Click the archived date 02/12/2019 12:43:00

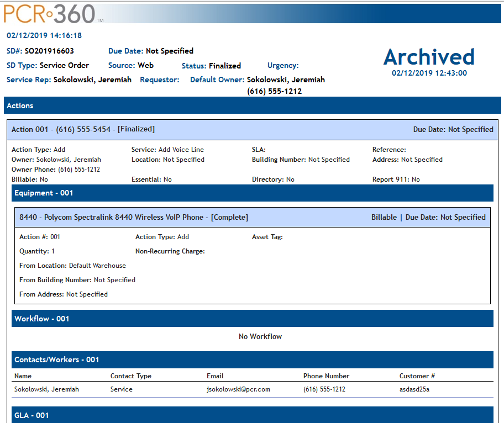429,73
